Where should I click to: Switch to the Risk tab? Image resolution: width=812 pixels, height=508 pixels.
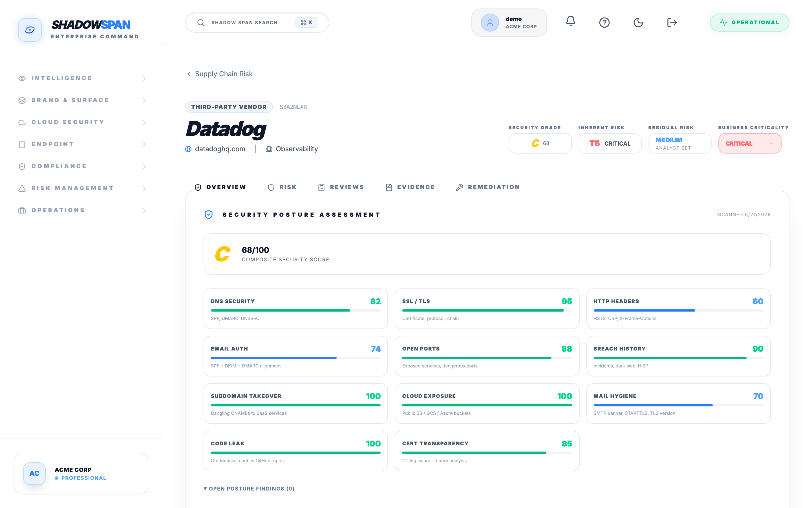[x=282, y=187]
